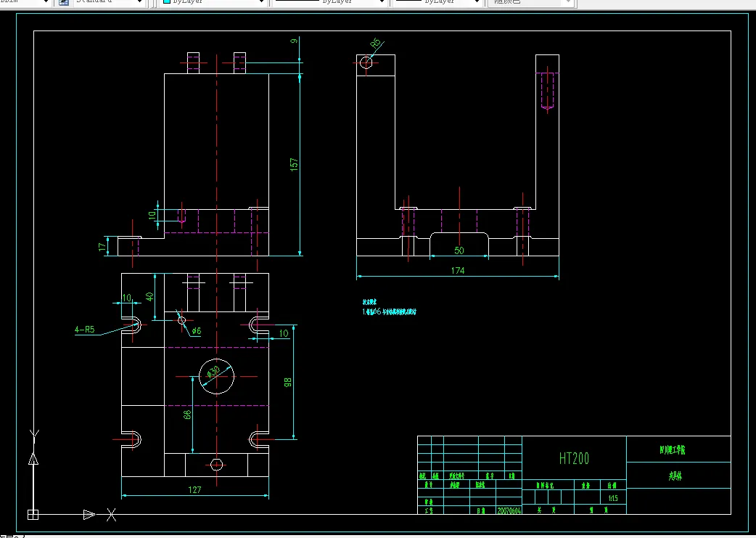The width and height of the screenshot is (756, 538).
Task: Select the technical note line mentioning ø6
Action: click(389, 311)
